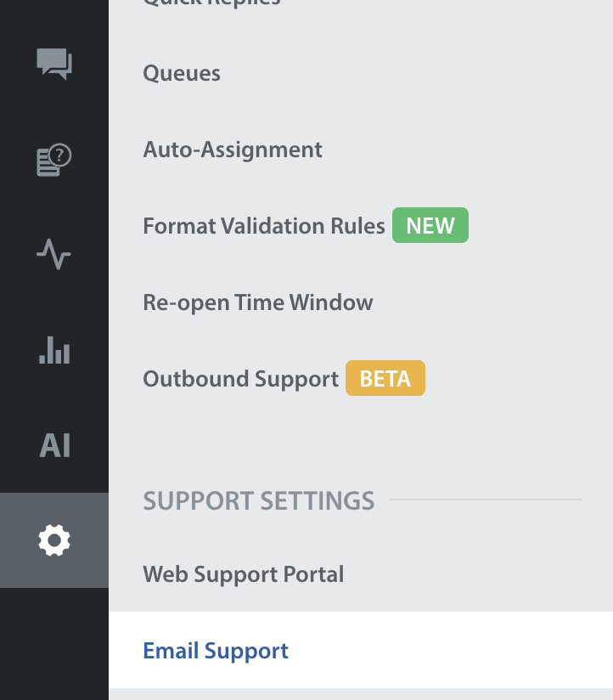The width and height of the screenshot is (613, 700).
Task: Click the yellow BETA badge
Action: 385,379
